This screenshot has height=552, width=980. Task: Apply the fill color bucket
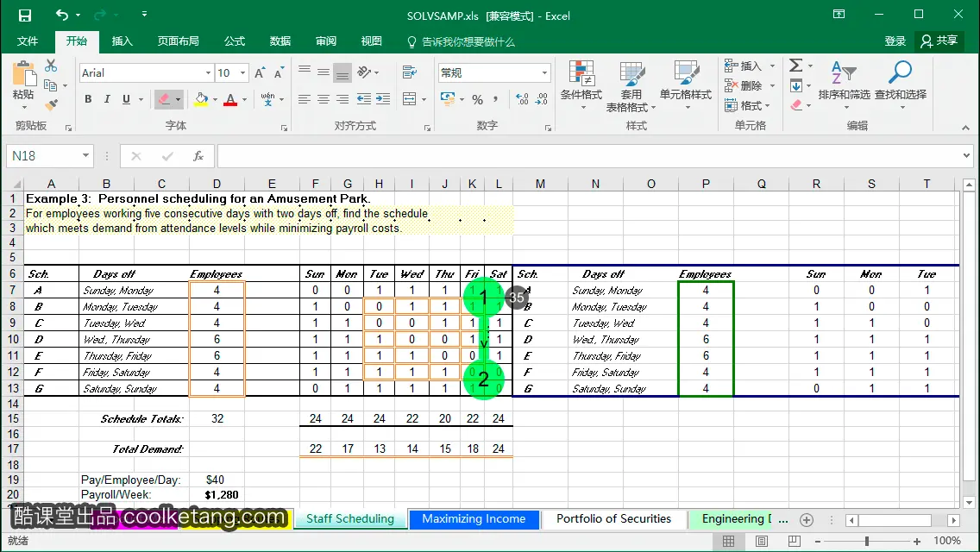201,99
